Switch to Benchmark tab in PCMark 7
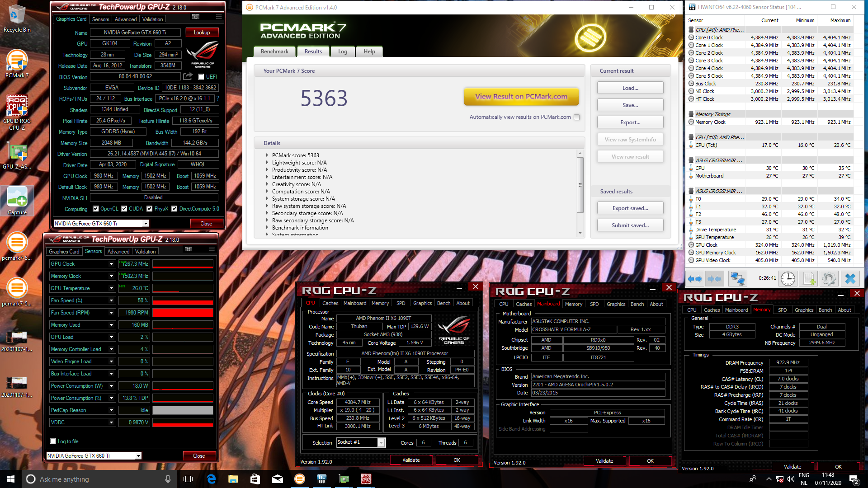This screenshot has height=488, width=868. coord(274,52)
